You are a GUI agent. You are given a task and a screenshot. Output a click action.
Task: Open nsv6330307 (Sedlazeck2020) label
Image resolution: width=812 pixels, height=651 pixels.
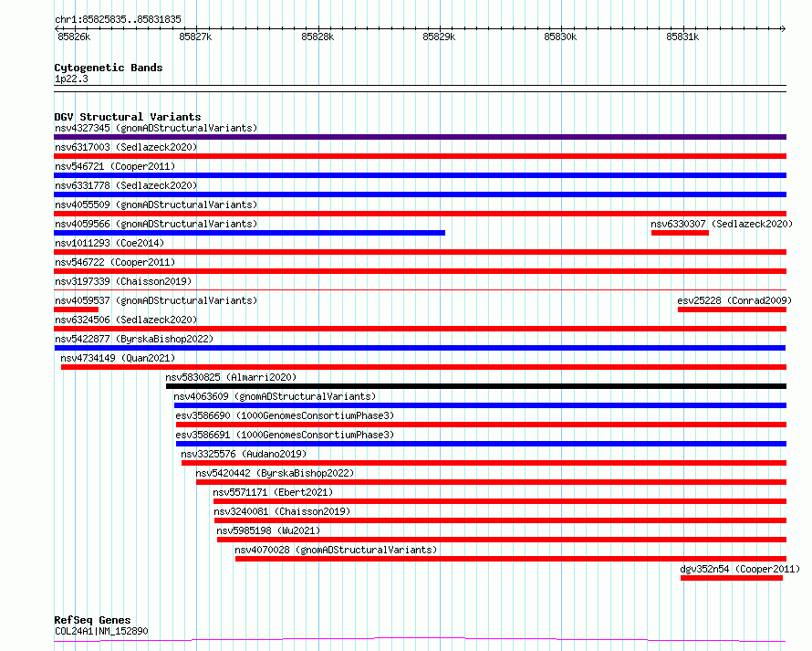click(722, 224)
